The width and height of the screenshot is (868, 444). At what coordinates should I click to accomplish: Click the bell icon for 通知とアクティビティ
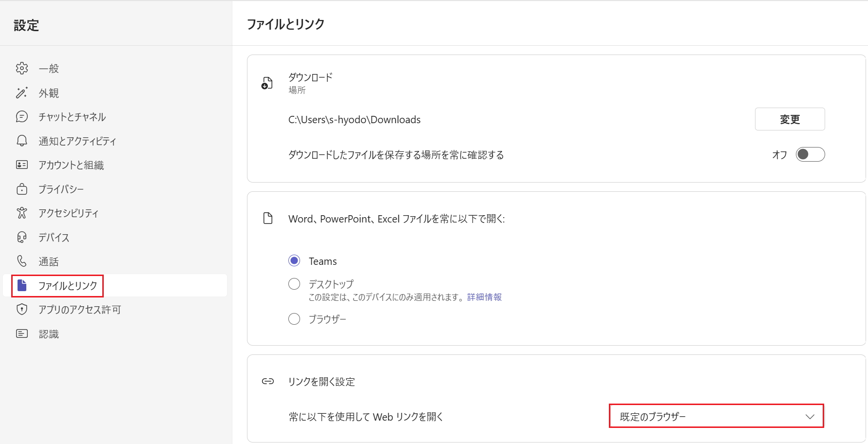pos(22,141)
